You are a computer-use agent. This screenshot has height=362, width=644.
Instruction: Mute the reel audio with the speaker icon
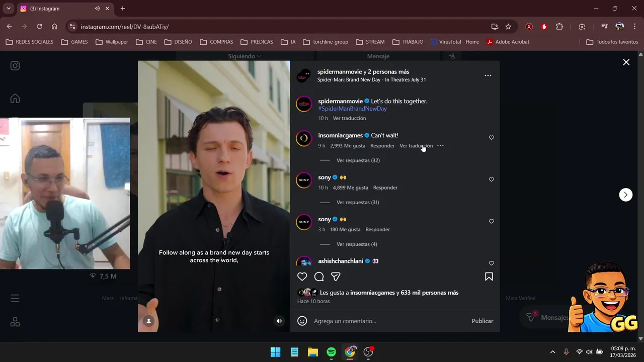279,321
